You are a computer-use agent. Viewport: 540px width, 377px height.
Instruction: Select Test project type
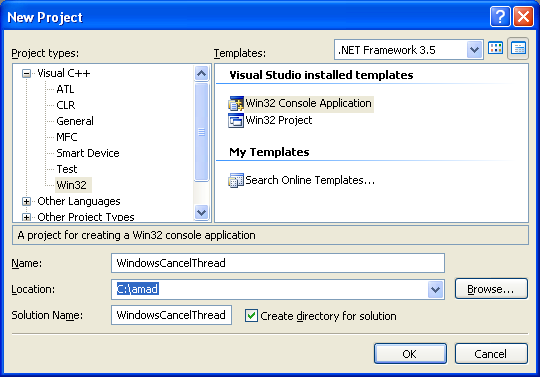67,169
